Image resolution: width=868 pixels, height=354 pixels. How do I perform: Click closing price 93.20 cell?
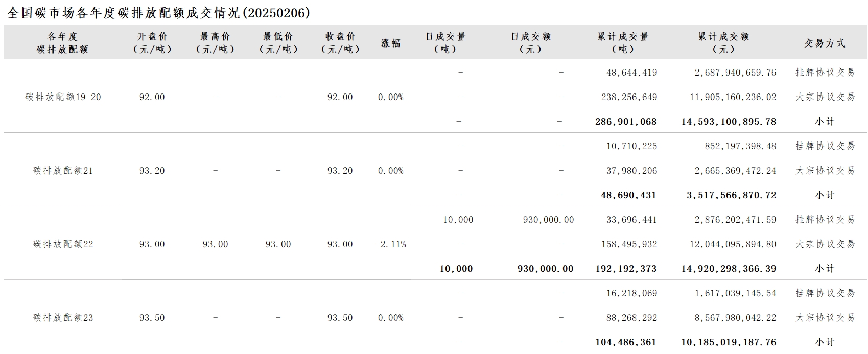(340, 171)
